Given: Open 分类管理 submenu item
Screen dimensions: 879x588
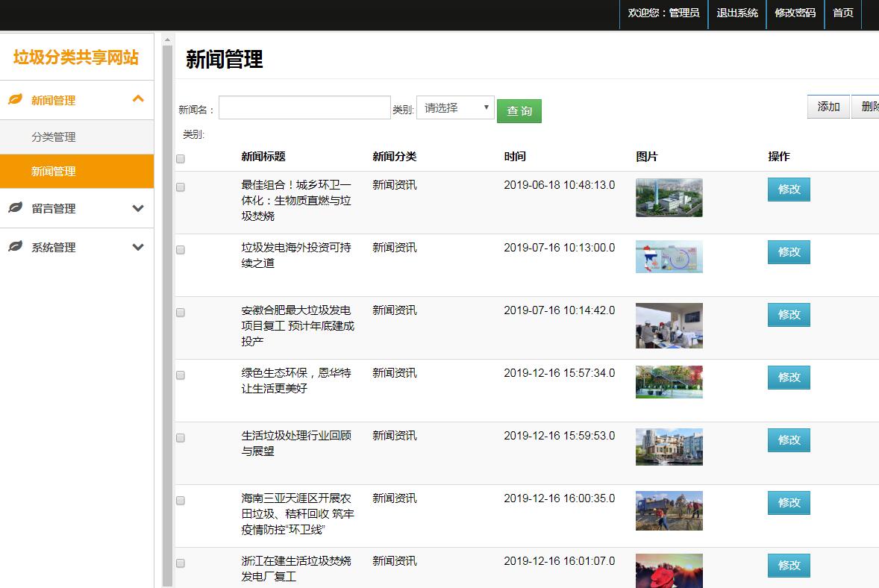Looking at the screenshot, I should coord(77,137).
